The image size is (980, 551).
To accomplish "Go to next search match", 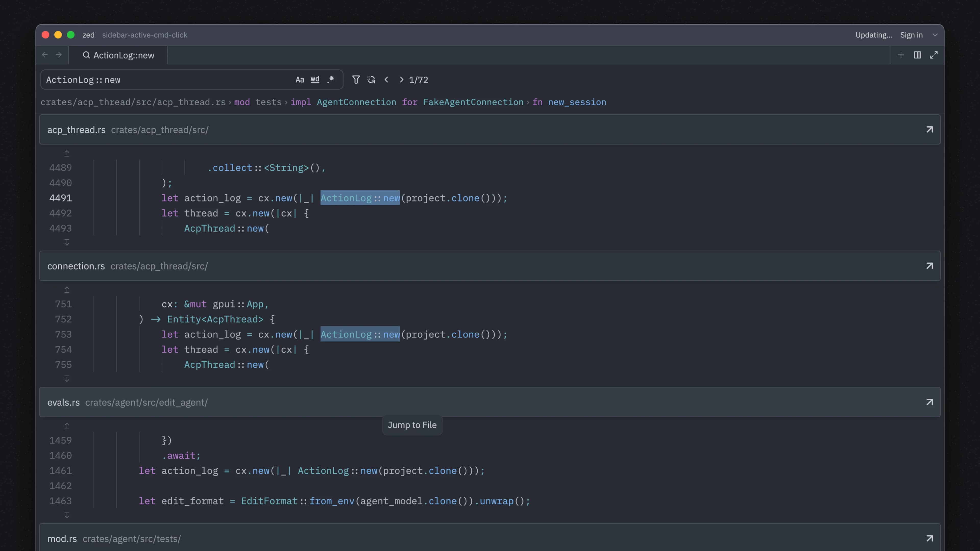I will [401, 80].
